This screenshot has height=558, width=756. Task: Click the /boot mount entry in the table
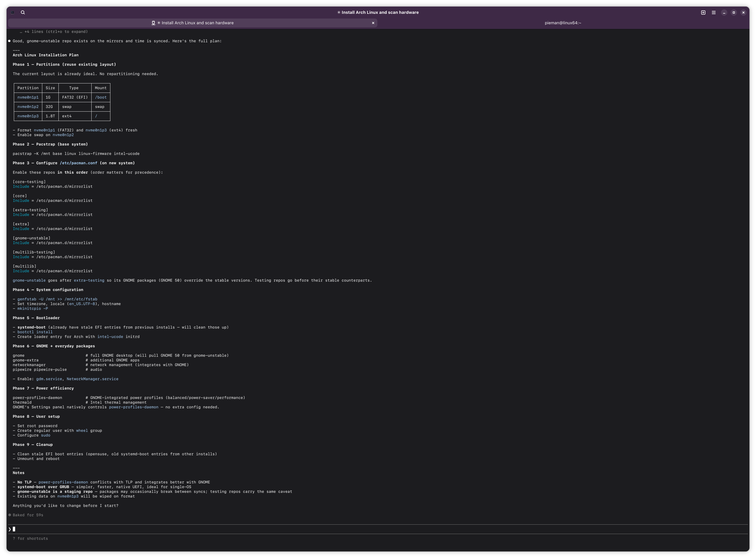coord(101,97)
